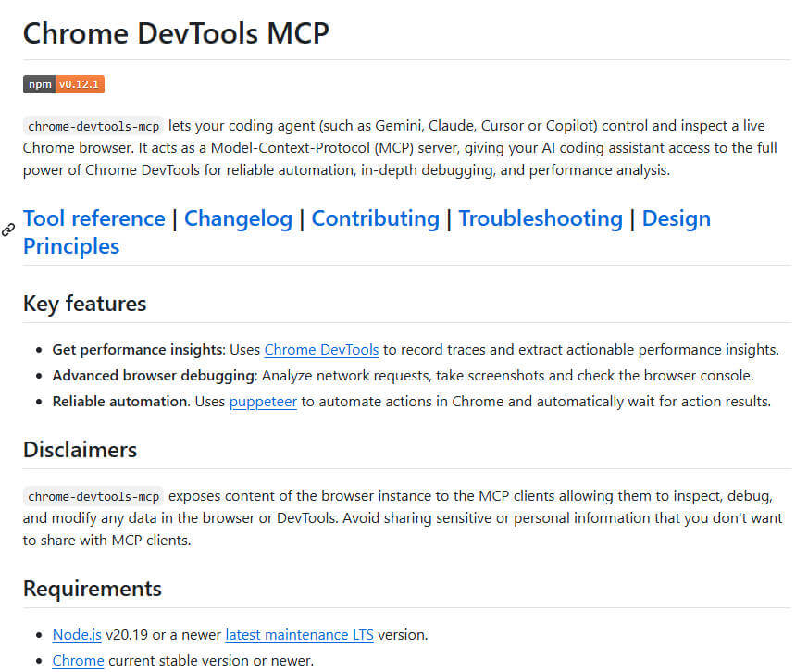
Task: Click the chrome-devtools-mcp code under Disclaimers
Action: tap(93, 496)
